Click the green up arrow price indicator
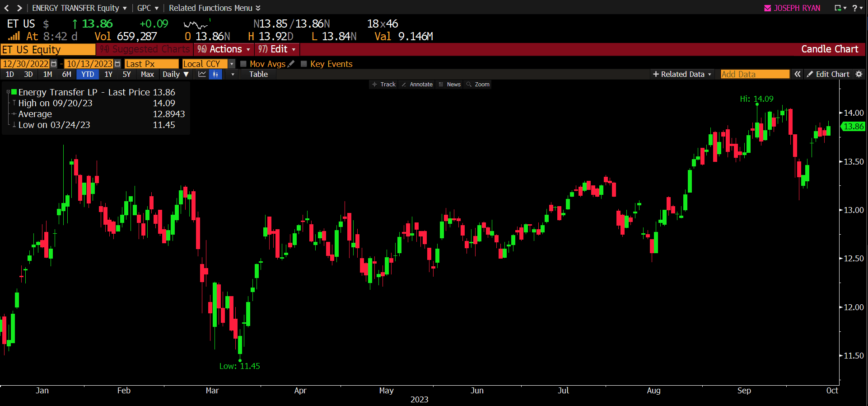 point(75,24)
